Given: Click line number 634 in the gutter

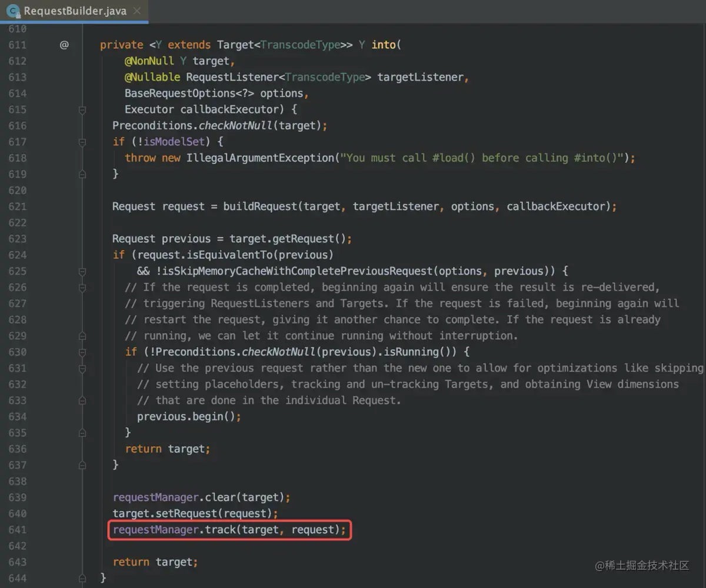Looking at the screenshot, I should point(18,416).
